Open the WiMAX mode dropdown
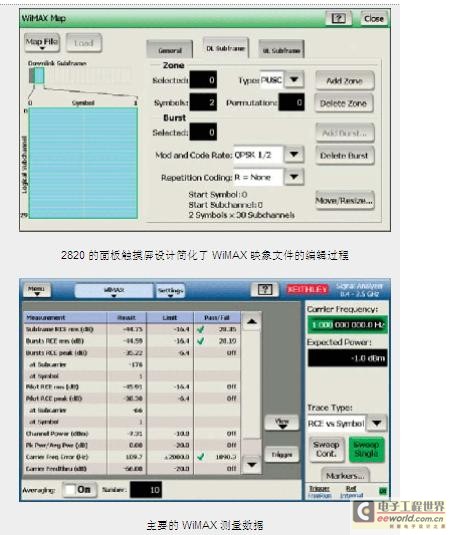This screenshot has height=535, width=450. 114,291
